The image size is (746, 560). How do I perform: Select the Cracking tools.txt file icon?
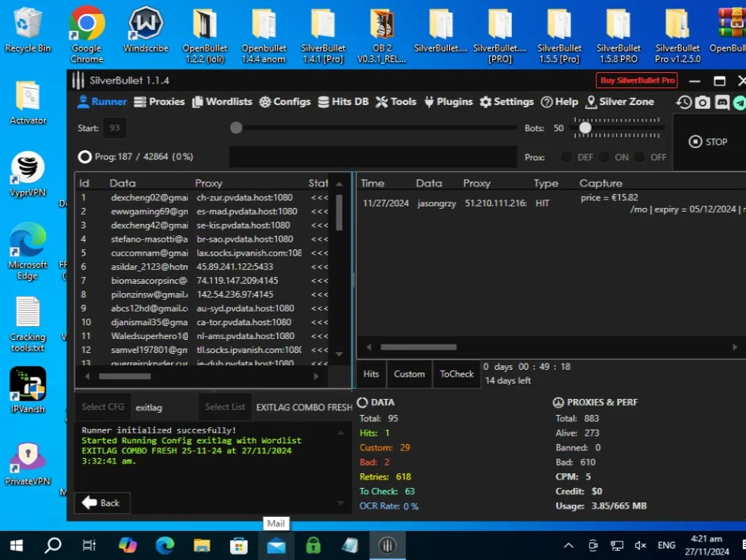28,324
